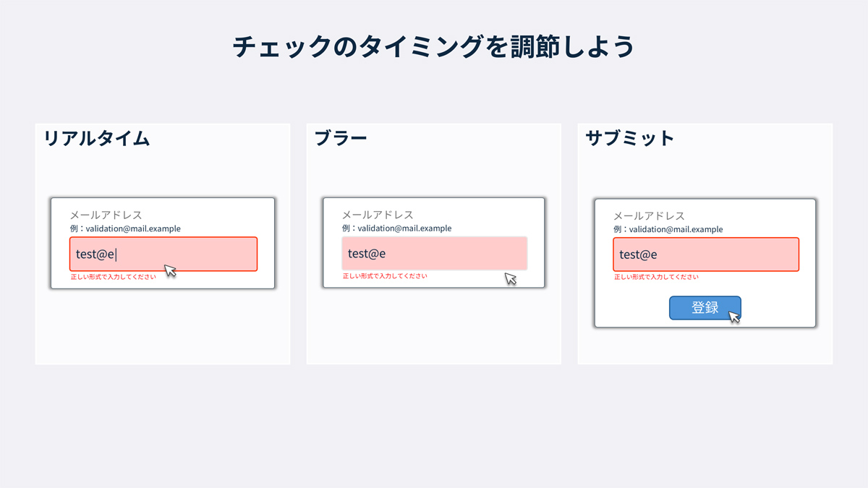Click the example address hint under ブラー
Viewport: 868px width, 488px height.
(397, 228)
